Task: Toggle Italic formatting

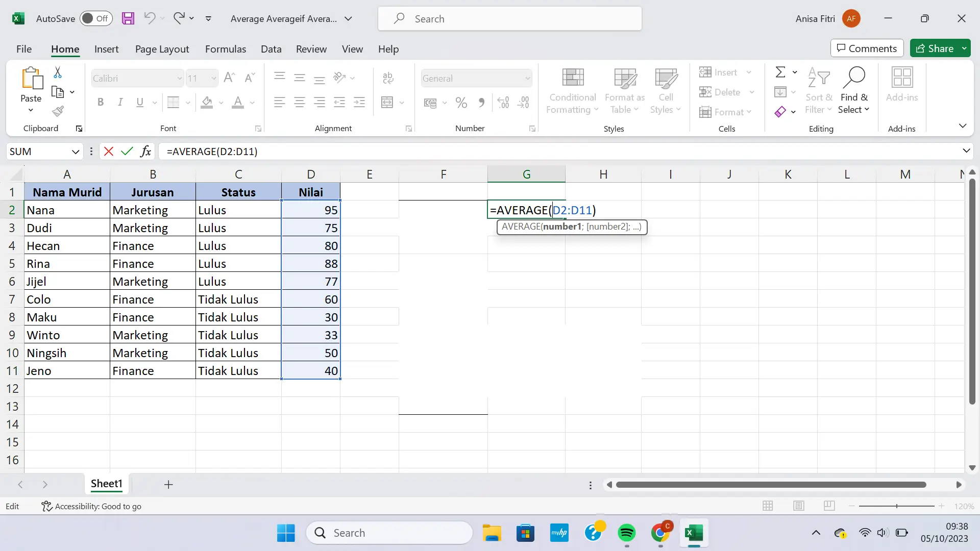Action: [x=120, y=103]
